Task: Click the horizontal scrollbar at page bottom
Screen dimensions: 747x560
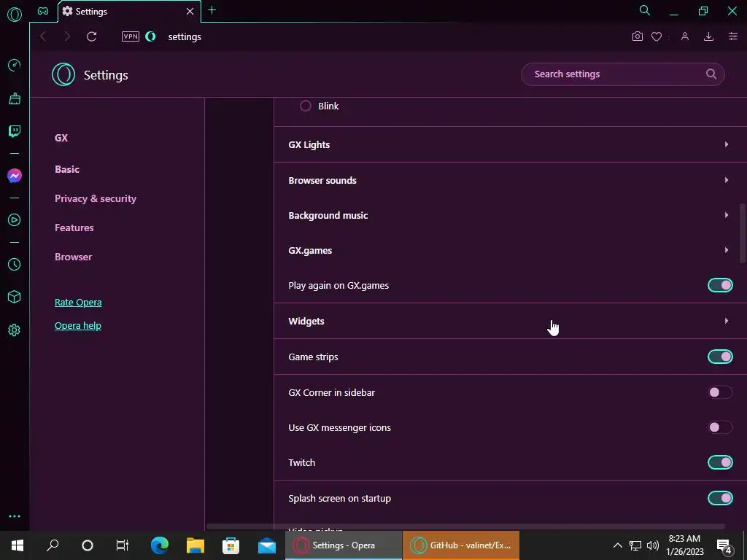Action: 466,526
